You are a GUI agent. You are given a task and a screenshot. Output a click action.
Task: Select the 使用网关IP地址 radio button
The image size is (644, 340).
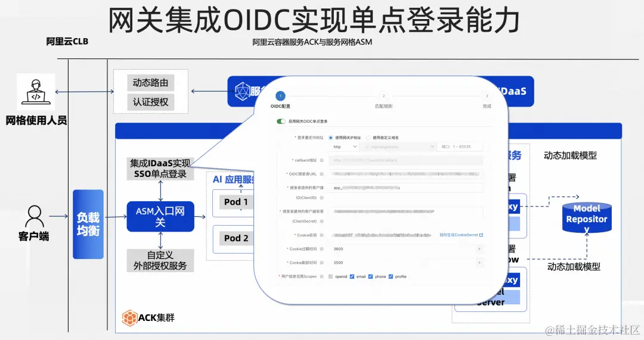click(330, 138)
